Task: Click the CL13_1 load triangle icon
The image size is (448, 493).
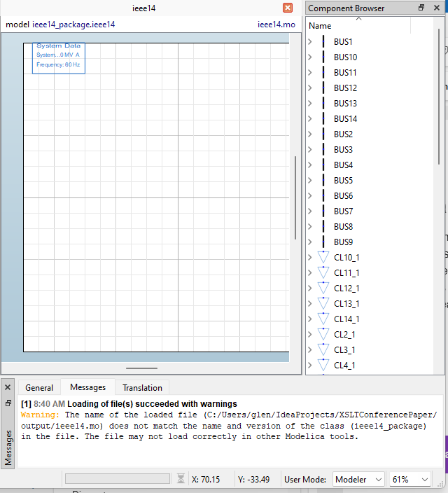Action: coord(323,303)
